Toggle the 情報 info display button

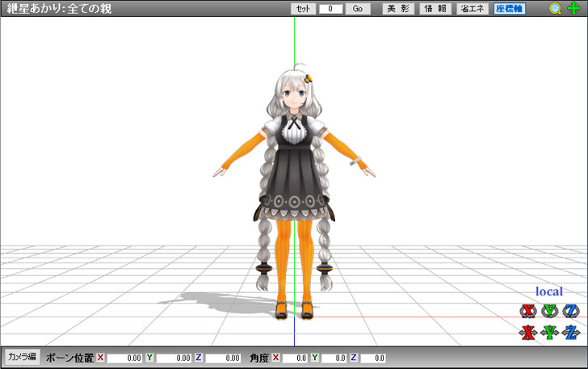435,9
